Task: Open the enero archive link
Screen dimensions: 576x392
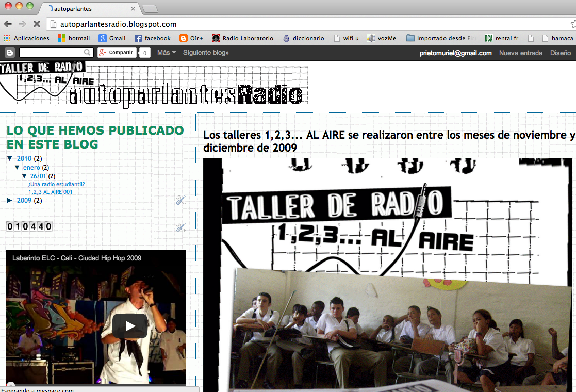Action: click(x=31, y=168)
